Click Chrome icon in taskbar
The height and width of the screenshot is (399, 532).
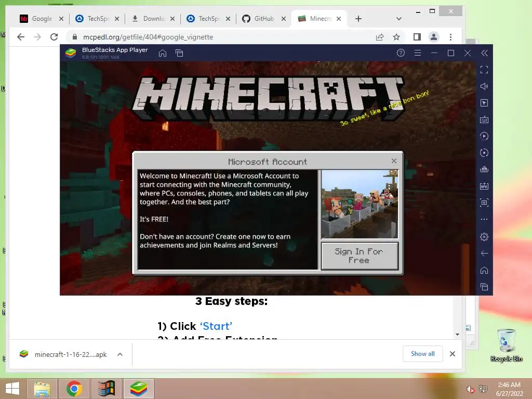tap(74, 389)
